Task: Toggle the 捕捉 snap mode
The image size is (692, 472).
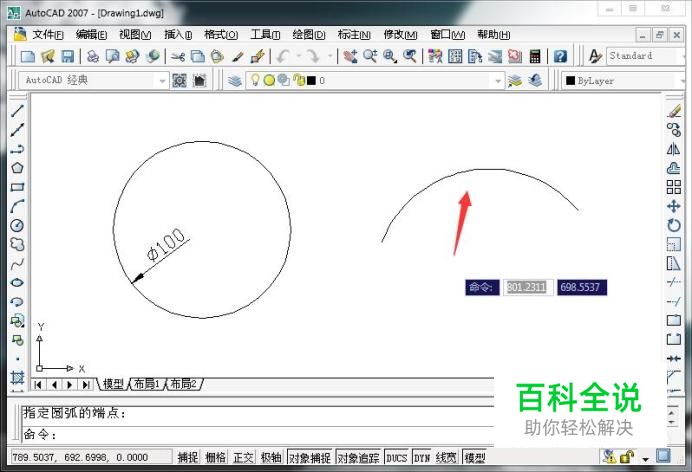Action: click(188, 457)
